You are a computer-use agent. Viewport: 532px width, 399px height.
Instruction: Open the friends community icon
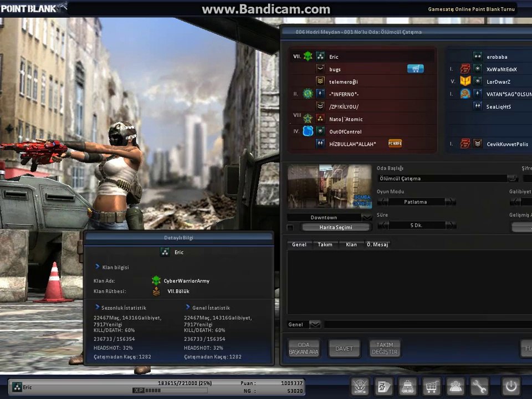coord(455,386)
